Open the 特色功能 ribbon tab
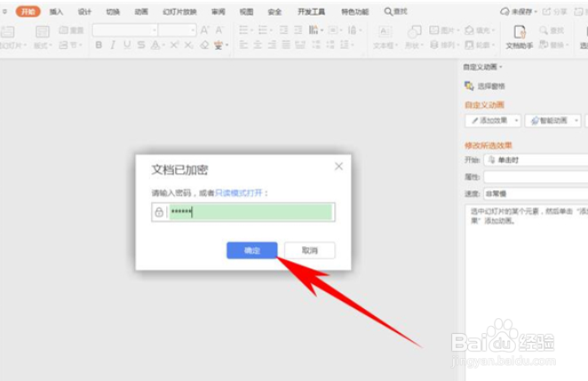 (354, 12)
